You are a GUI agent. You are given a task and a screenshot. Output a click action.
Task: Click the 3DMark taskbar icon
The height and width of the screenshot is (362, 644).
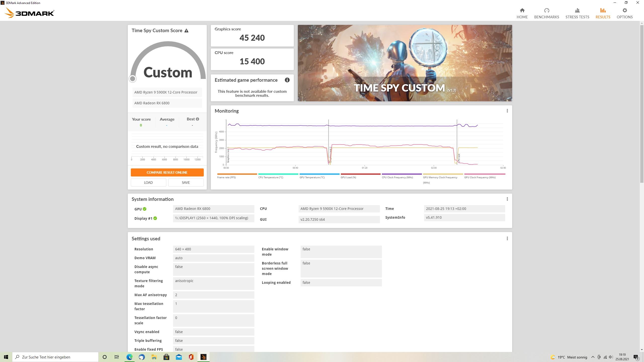[x=203, y=357]
